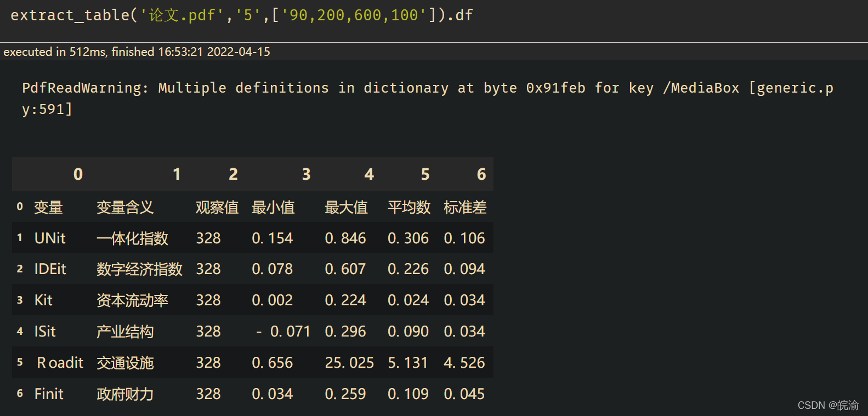868x416 pixels.
Task: Click the 0. 024 value
Action: (408, 300)
